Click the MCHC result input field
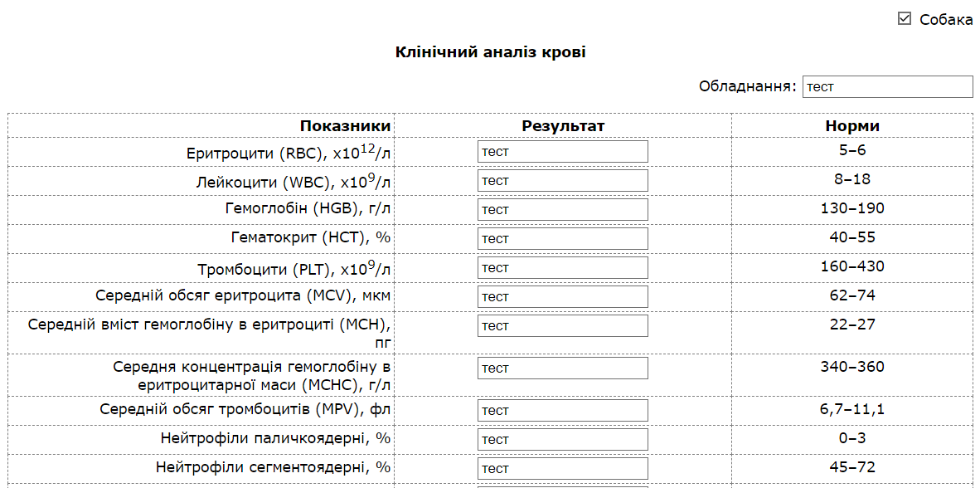Viewport: 980px width, 488px height. [x=562, y=368]
